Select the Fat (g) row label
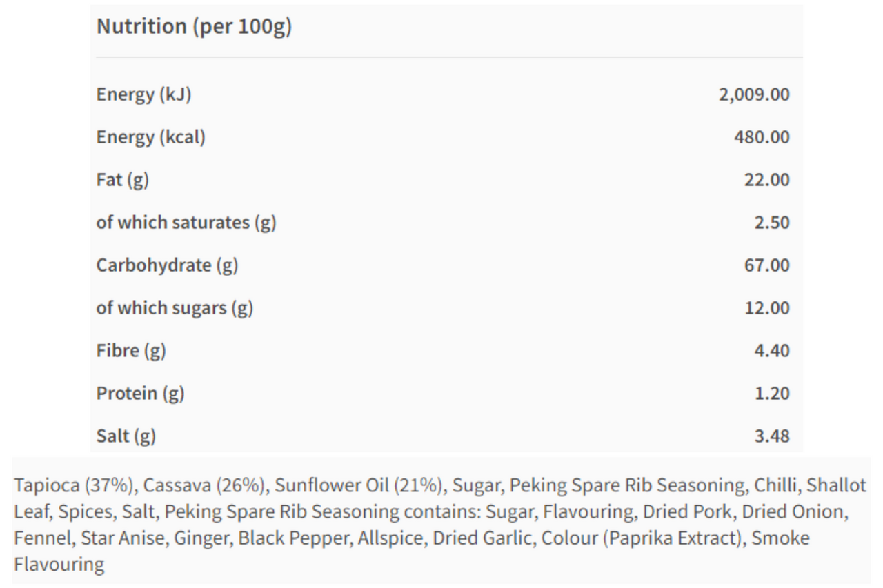 pyautogui.click(x=123, y=180)
